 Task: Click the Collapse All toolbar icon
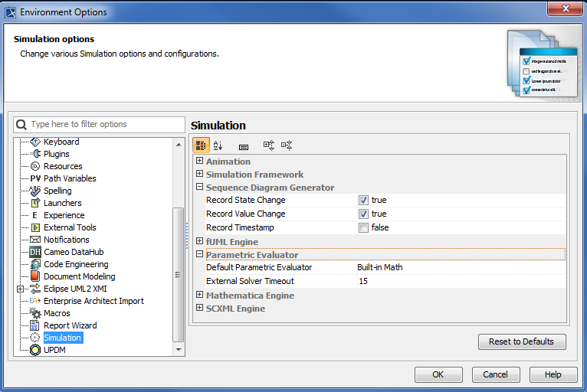[287, 145]
